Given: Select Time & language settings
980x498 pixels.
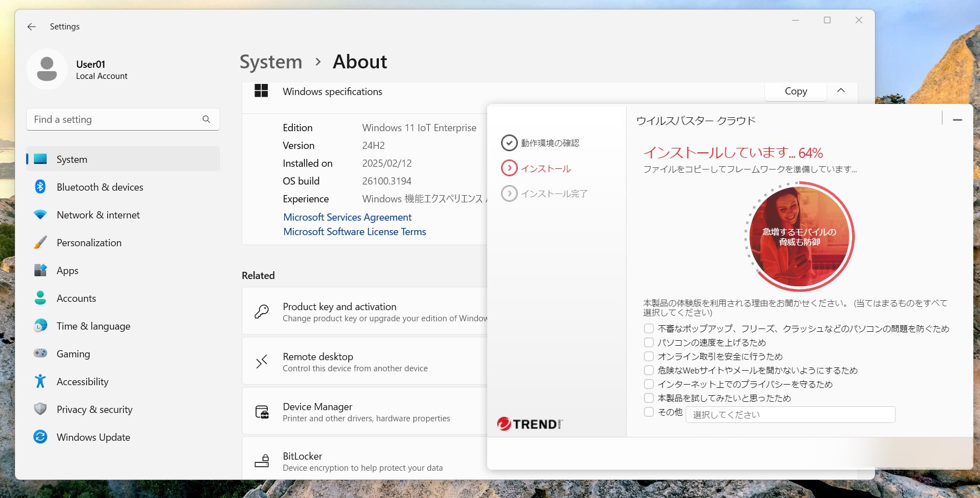Looking at the screenshot, I should click(123, 326).
